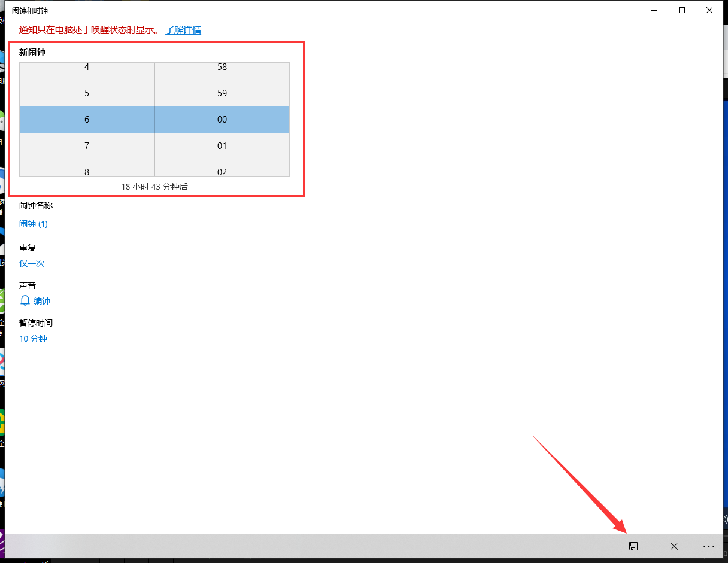This screenshot has height=563, width=728.
Task: Cancel alarm creation via the X icon
Action: point(674,546)
